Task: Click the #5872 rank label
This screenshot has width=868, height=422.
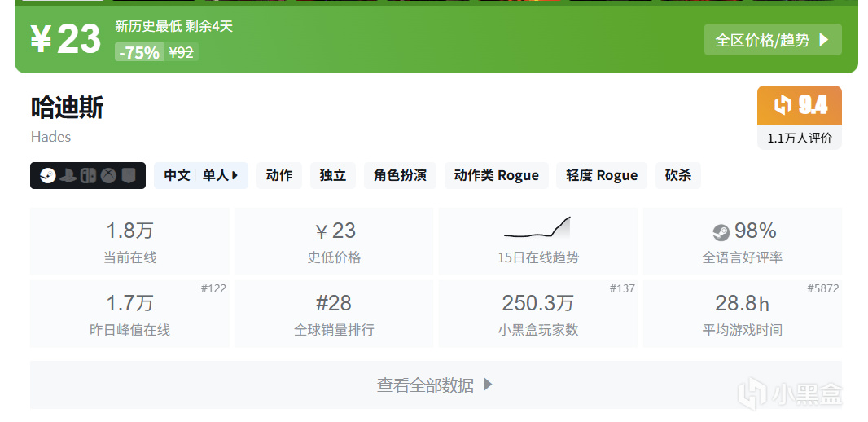Action: coord(822,288)
